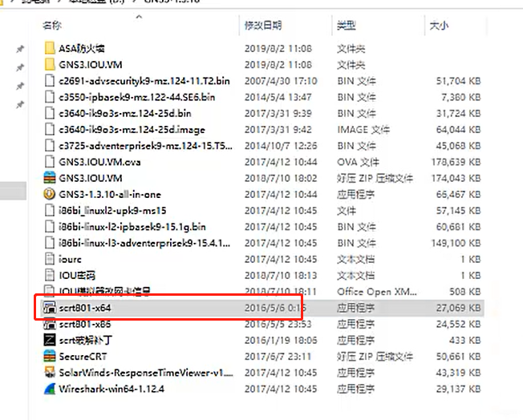This screenshot has height=420, width=523.
Task: Select the c3550-ipbasek9-mz.122-44.SE6.bin file name
Action: 136,97
